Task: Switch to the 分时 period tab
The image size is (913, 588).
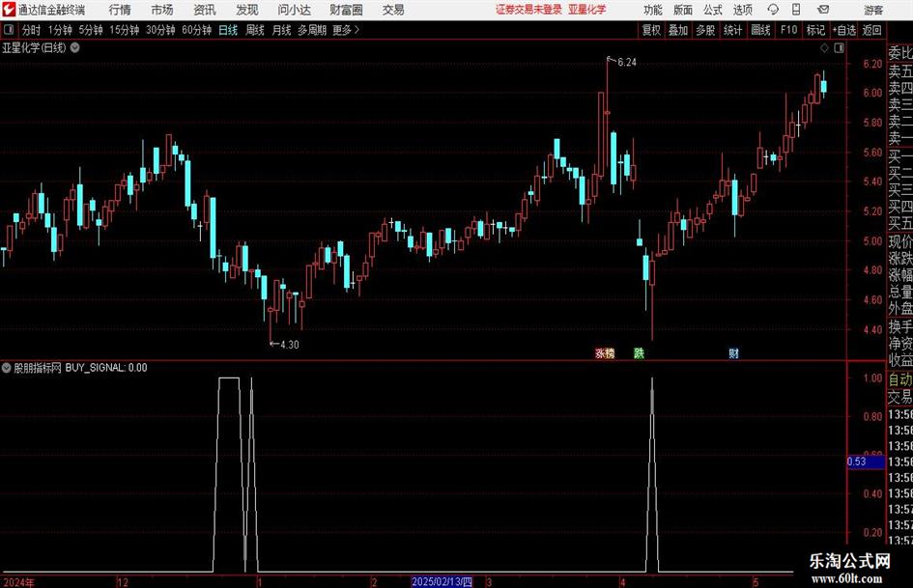Action: pyautogui.click(x=32, y=30)
